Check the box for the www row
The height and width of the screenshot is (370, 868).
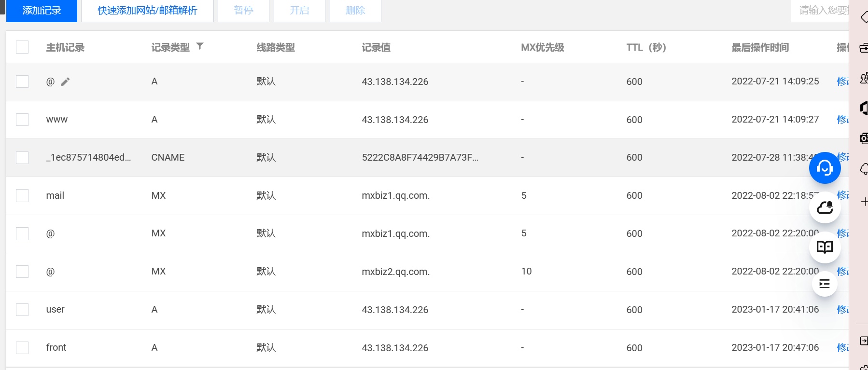(22, 120)
